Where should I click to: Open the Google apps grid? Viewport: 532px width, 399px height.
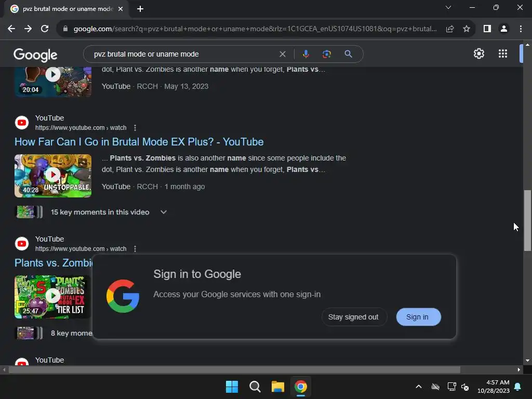[503, 54]
